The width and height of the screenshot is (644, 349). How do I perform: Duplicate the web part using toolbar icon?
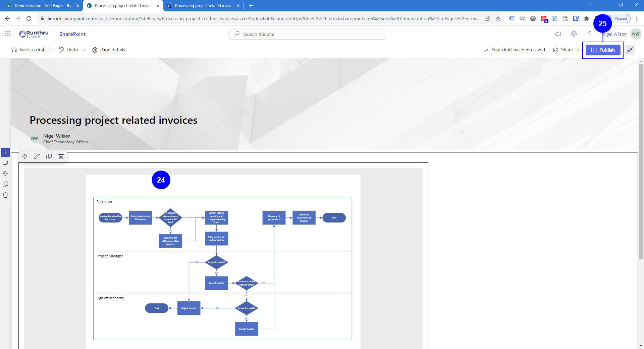[x=49, y=156]
